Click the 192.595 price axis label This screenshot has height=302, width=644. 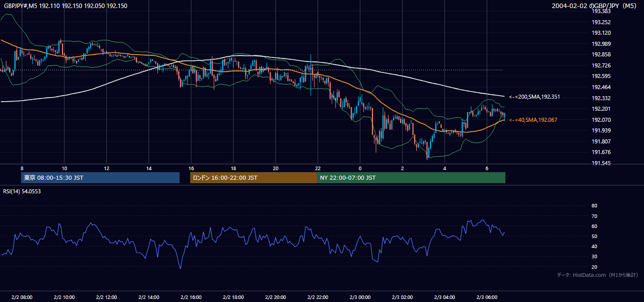601,76
